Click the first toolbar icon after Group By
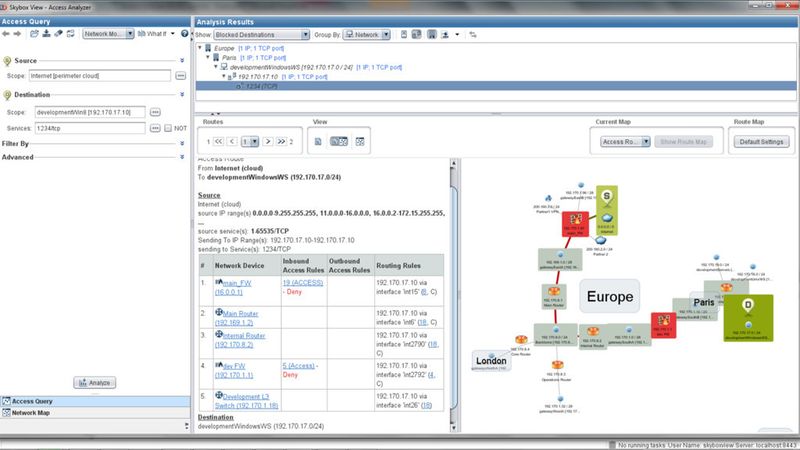 click(404, 35)
